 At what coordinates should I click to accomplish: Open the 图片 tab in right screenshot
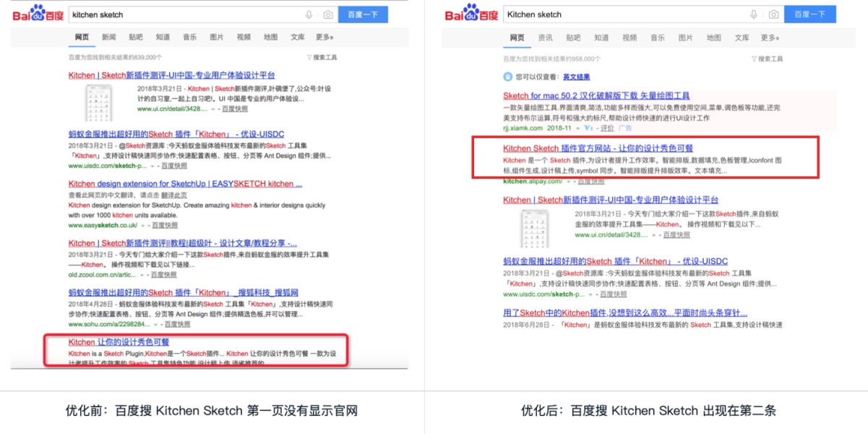(686, 38)
